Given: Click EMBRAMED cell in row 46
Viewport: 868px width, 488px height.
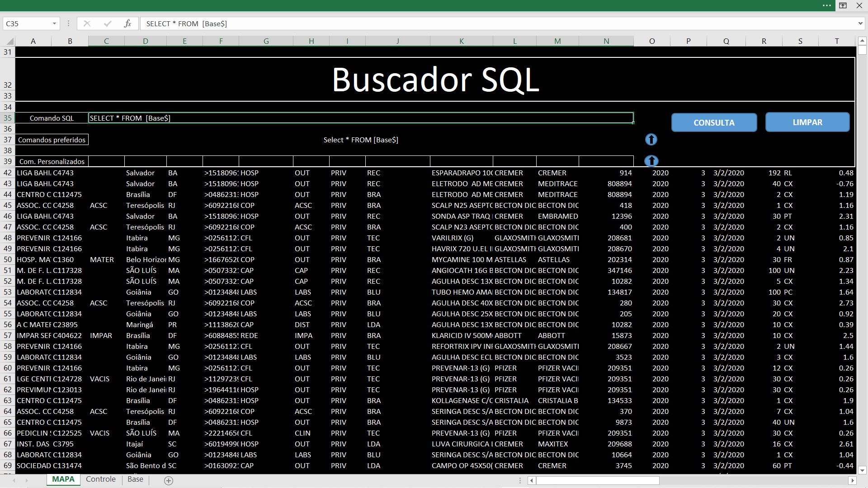Looking at the screenshot, I should [557, 216].
